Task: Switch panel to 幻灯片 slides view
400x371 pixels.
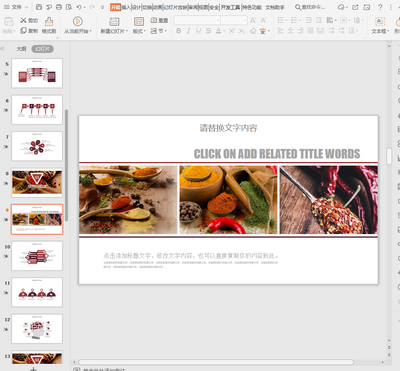Action: (x=43, y=49)
